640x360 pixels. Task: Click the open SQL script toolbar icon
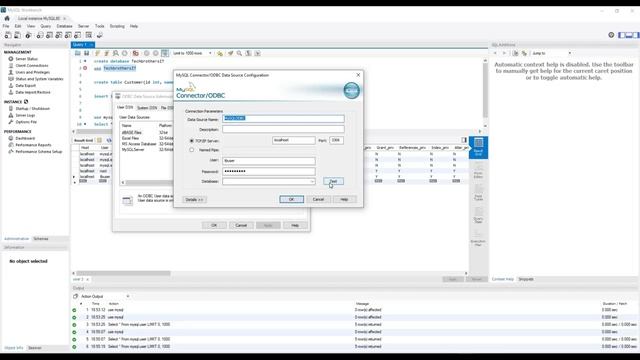click(18, 36)
